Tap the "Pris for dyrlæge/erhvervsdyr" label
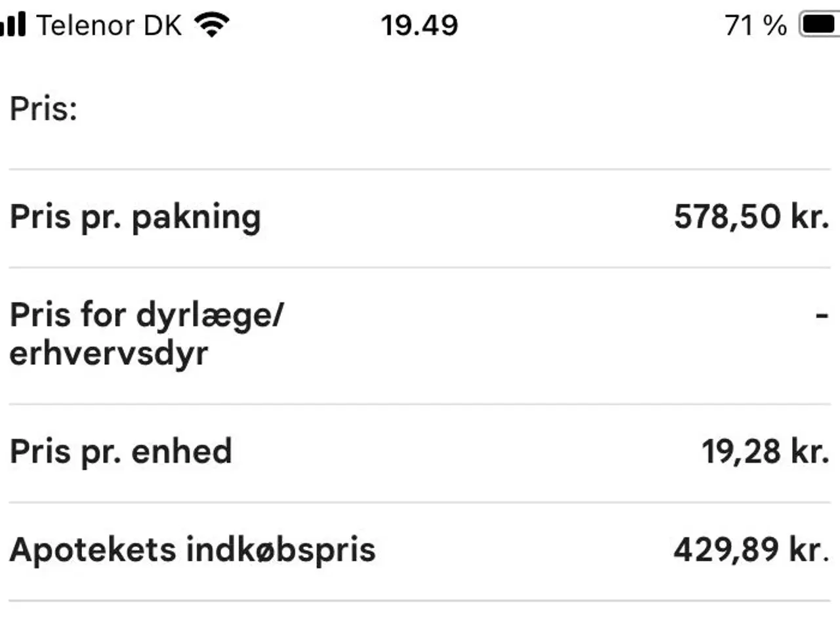Screen dimensions: 840x630 (x=146, y=334)
